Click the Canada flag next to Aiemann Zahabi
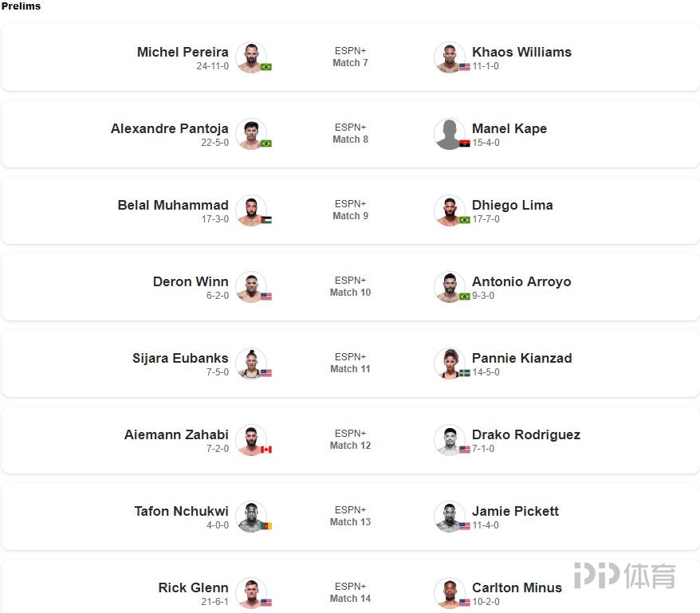The height and width of the screenshot is (613, 700). 266,450
